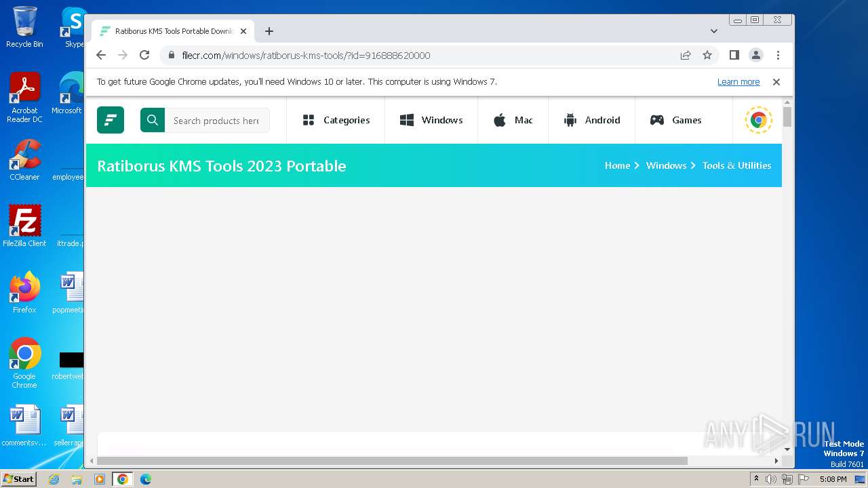Show hidden tray icons arrow
Screen dimensions: 868x488
coord(756,479)
